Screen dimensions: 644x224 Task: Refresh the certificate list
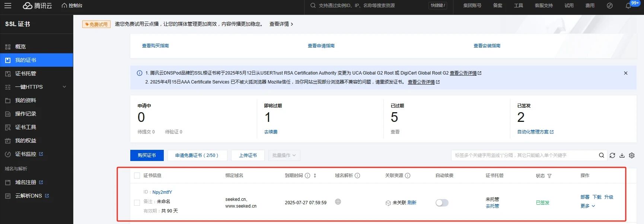[x=612, y=155]
